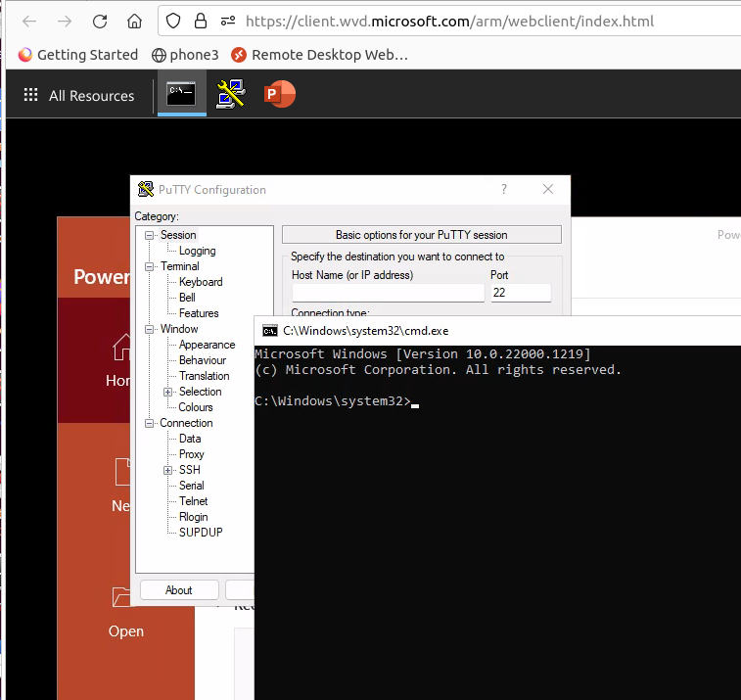Screen dimensions: 741x700
Task: Switch to the PuTTY session icon
Action: (x=231, y=94)
